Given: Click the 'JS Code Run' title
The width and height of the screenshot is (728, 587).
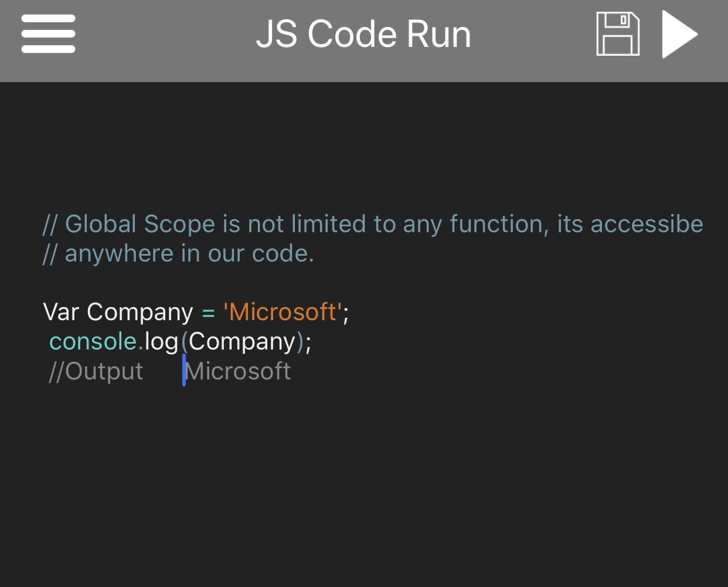Looking at the screenshot, I should point(363,34).
